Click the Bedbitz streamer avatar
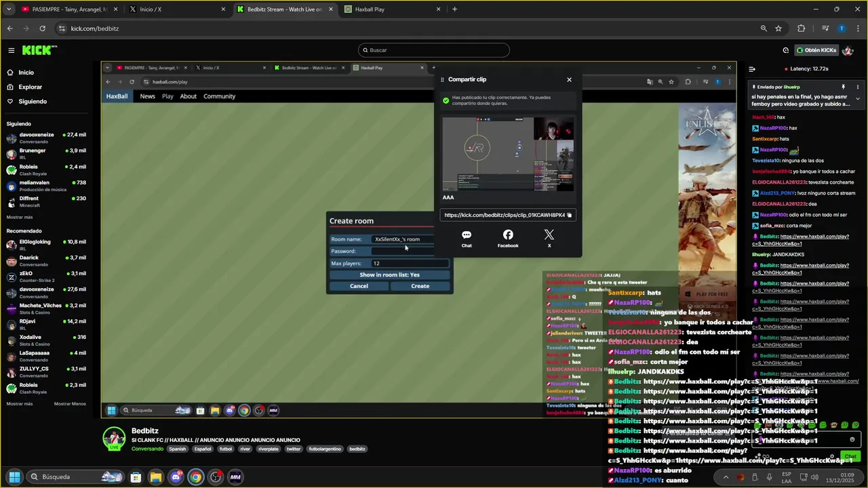Image resolution: width=868 pixels, height=488 pixels. pyautogui.click(x=114, y=439)
